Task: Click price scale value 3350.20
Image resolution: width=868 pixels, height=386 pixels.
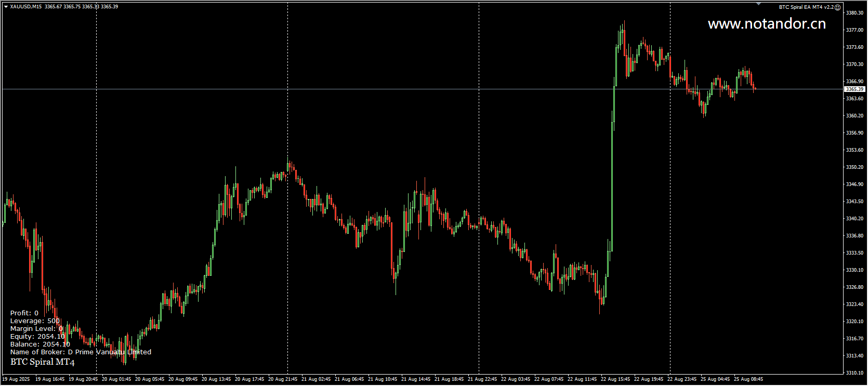Action: [x=855, y=167]
